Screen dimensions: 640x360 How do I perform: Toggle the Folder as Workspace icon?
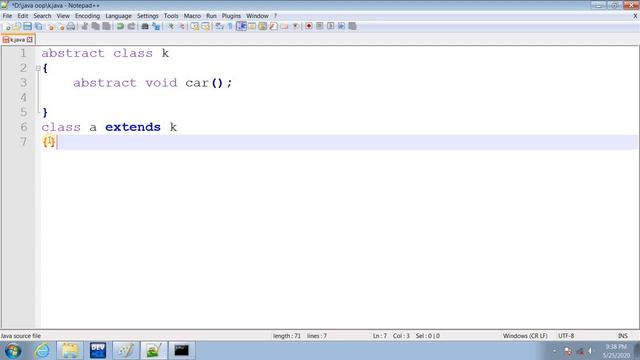click(284, 27)
